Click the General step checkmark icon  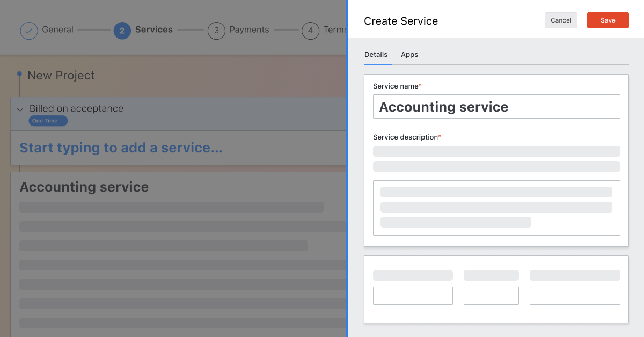pos(29,31)
